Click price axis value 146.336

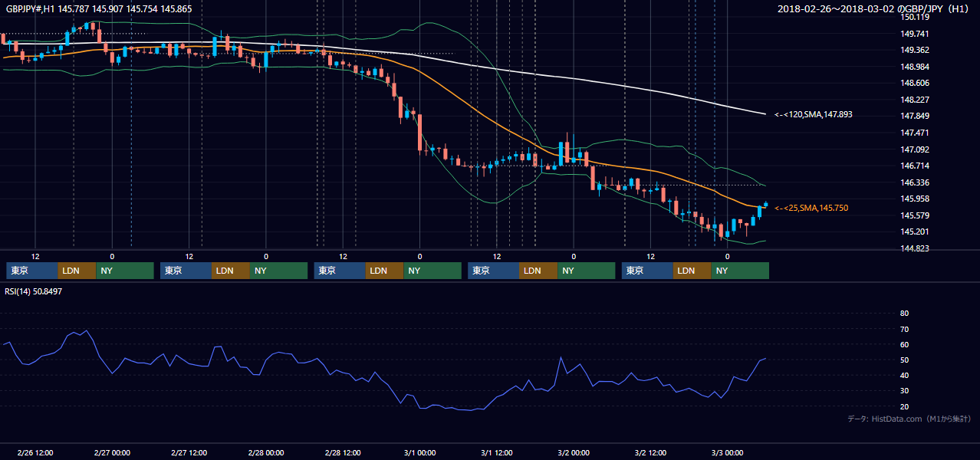[x=914, y=182]
